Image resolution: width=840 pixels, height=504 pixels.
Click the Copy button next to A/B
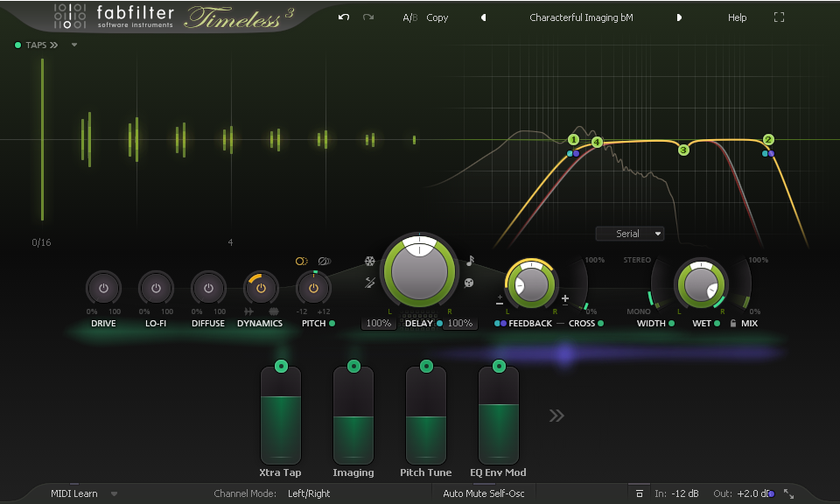(x=437, y=17)
